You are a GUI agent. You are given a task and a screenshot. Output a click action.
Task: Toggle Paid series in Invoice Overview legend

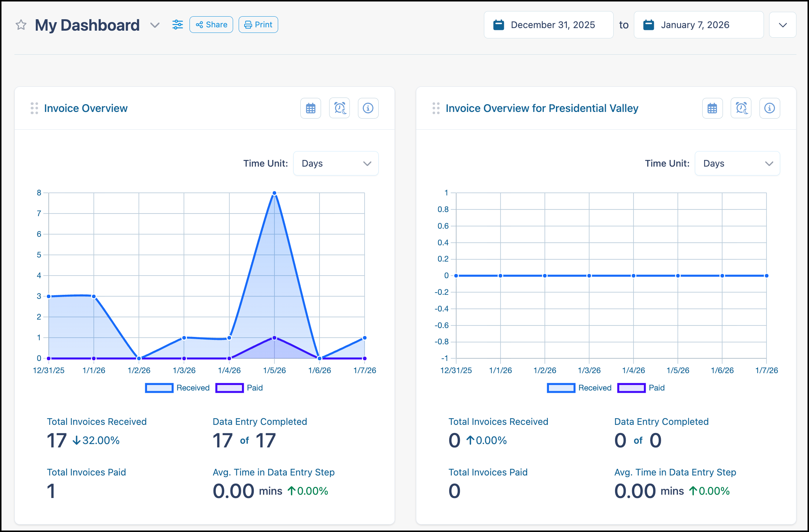click(239, 388)
